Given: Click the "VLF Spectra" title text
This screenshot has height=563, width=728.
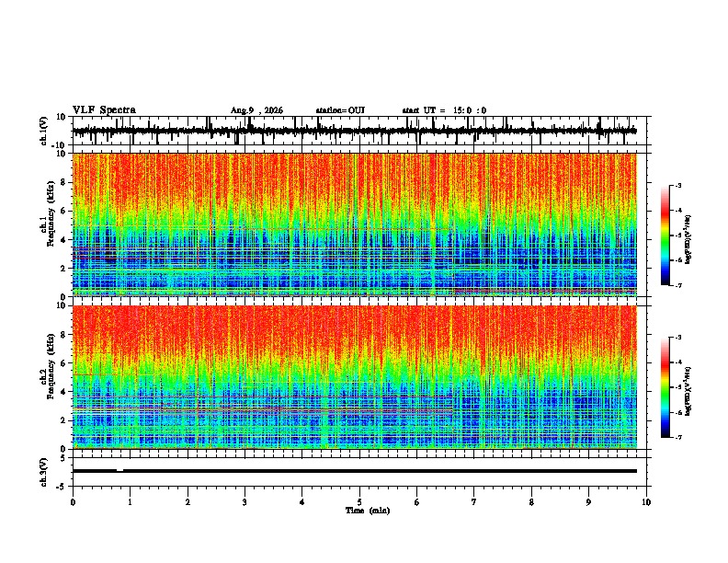Looking at the screenshot, I should 104,110.
